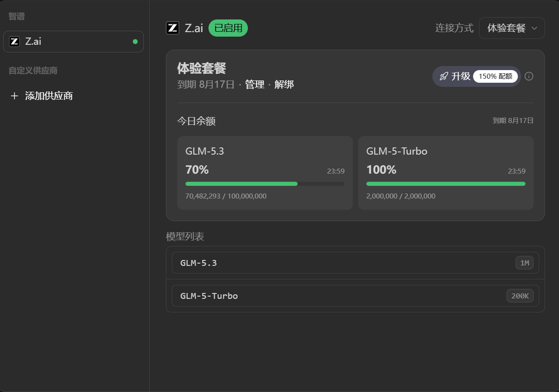
Task: Click the GLM-5-Turbo balance card title
Action: (397, 151)
